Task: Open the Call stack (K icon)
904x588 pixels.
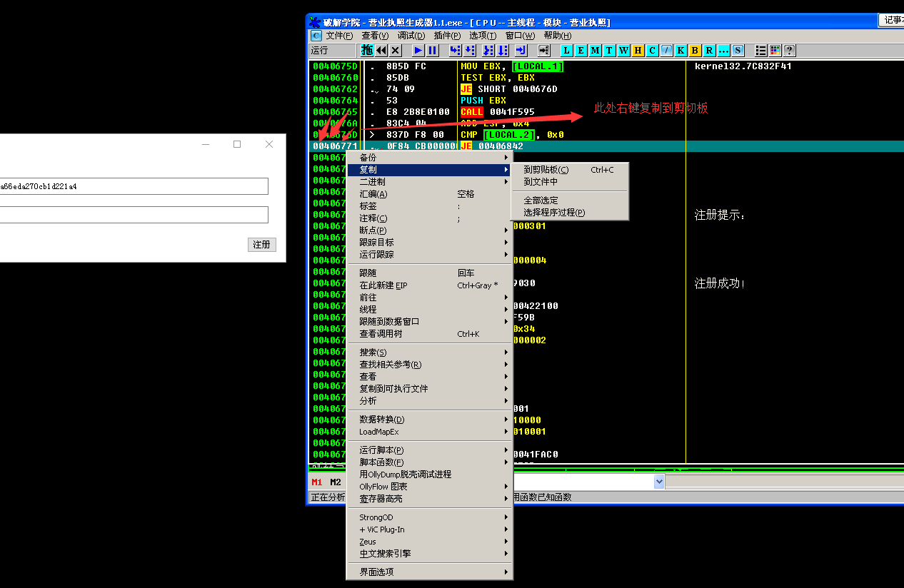Action: pos(680,51)
